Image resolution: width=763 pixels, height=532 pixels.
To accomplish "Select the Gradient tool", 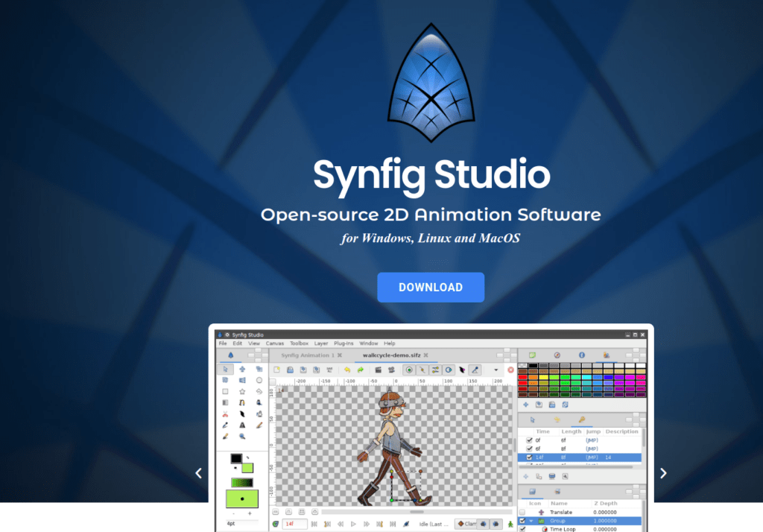I will click(x=225, y=402).
